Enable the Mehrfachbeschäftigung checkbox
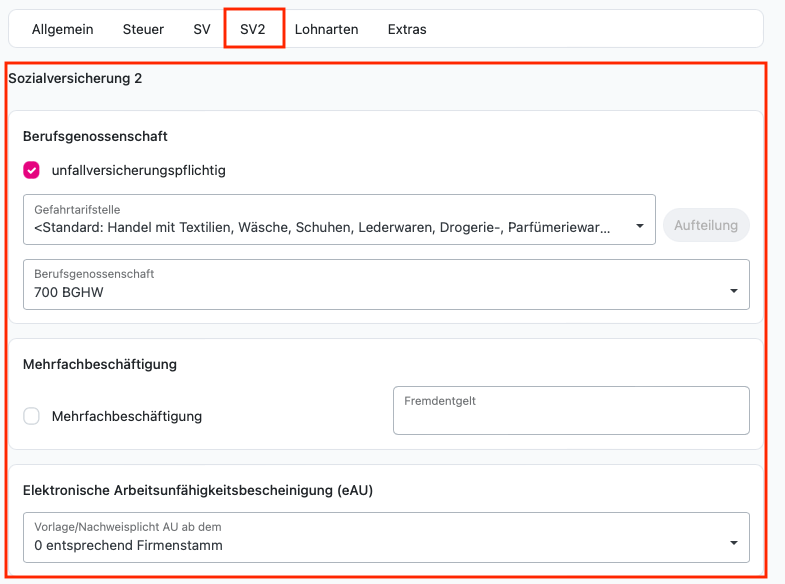Image resolution: width=785 pixels, height=584 pixels. point(32,416)
